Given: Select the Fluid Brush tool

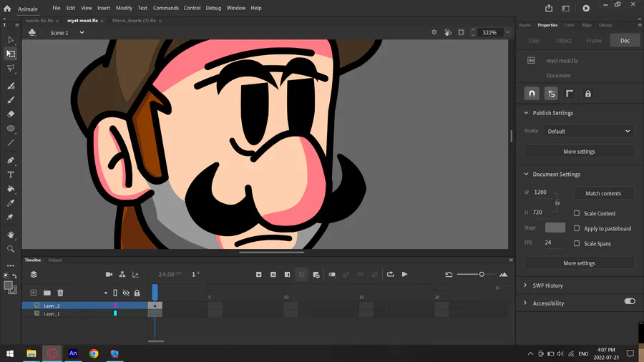Looking at the screenshot, I should (11, 86).
